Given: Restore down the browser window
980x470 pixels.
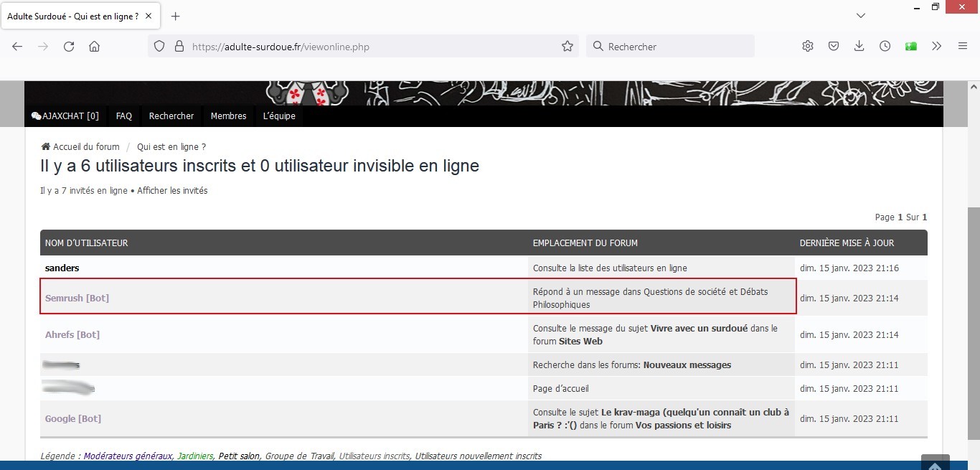Looking at the screenshot, I should click(936, 6).
